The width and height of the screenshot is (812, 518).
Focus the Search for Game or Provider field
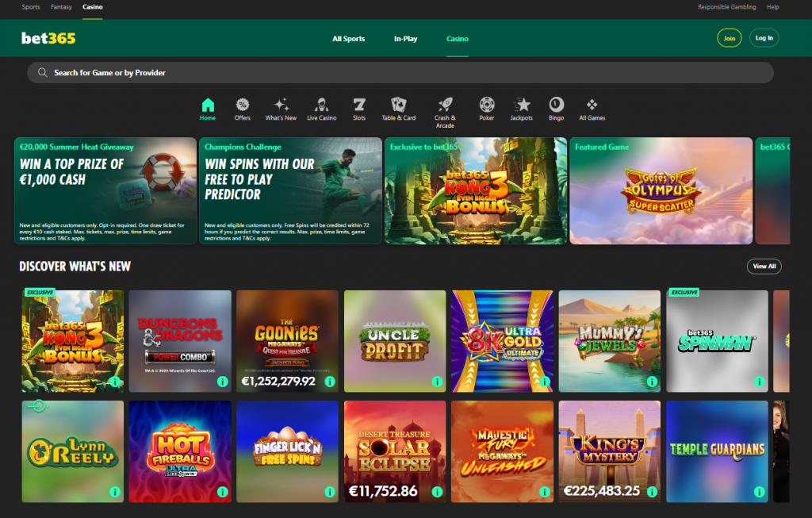click(x=400, y=72)
